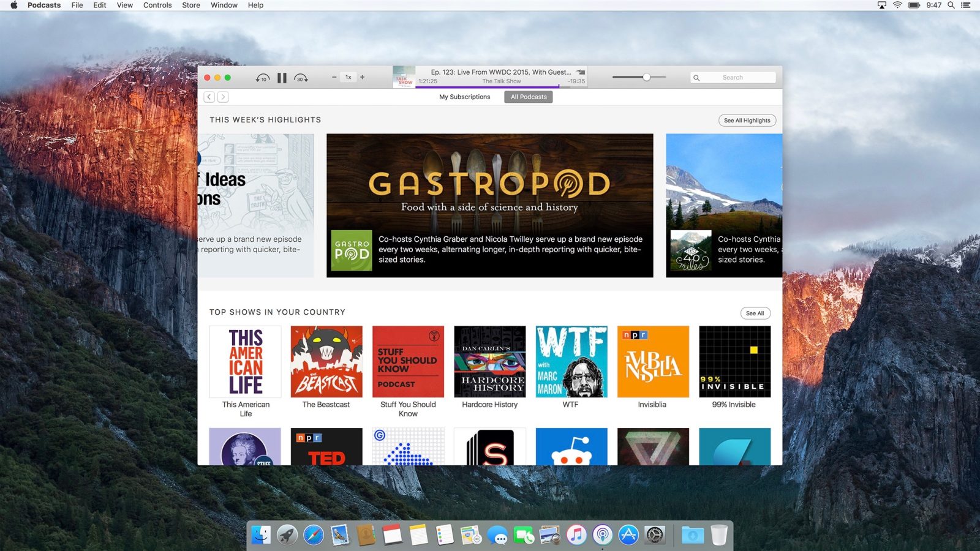This screenshot has height=551, width=980.
Task: Click the podcast Search field
Action: (733, 78)
